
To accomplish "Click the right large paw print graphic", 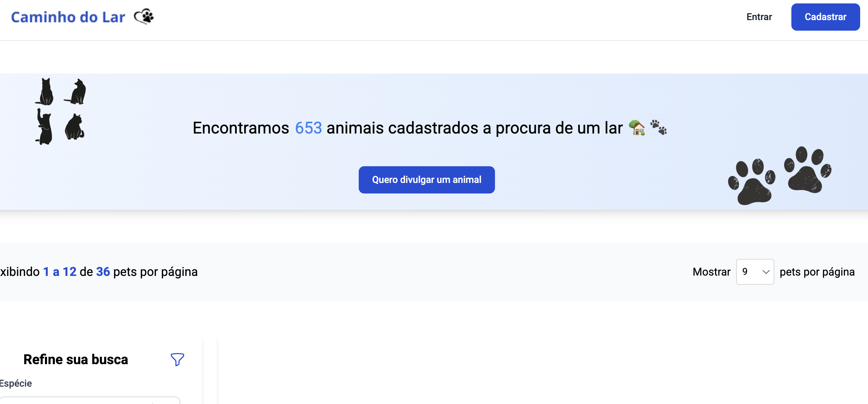I will (808, 170).
